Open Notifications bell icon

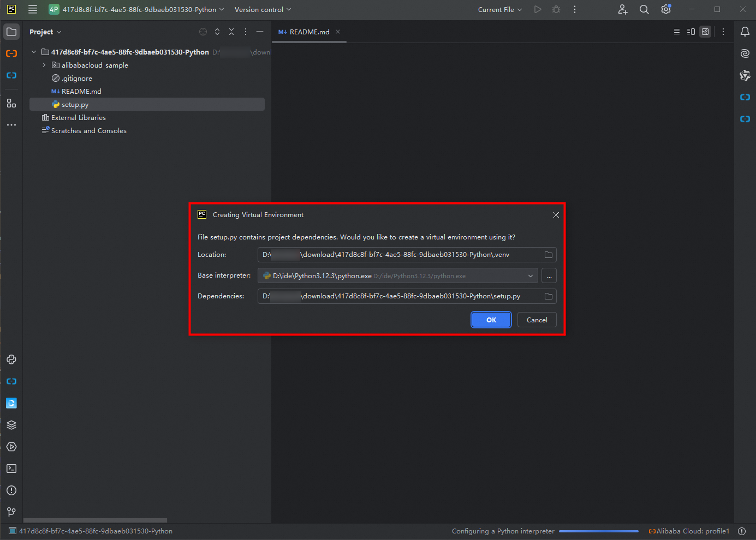pyautogui.click(x=745, y=32)
